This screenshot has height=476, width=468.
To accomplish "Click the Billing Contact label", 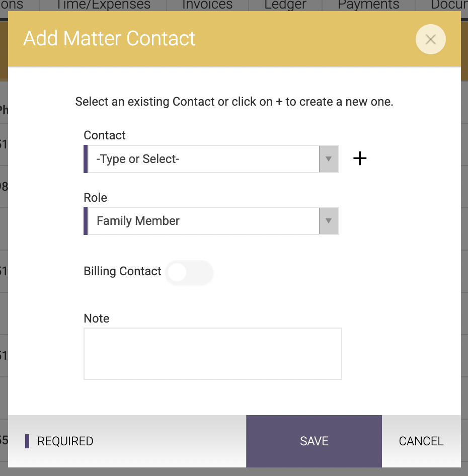I will pos(122,271).
